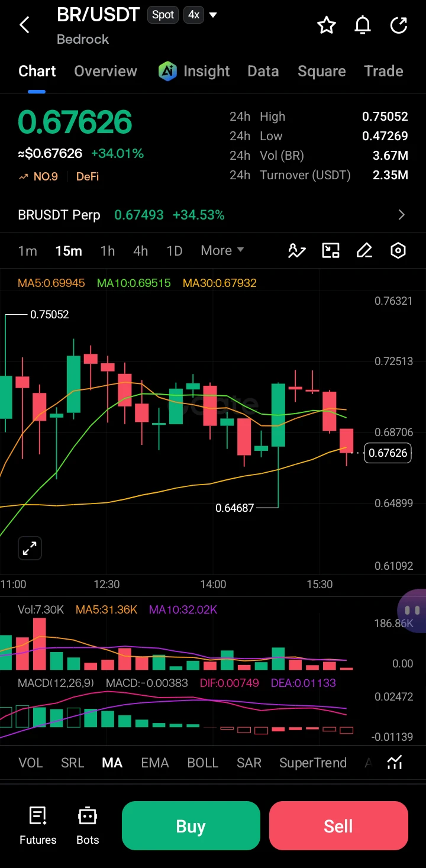Select 4h timeframe
426x868 pixels.
[141, 251]
